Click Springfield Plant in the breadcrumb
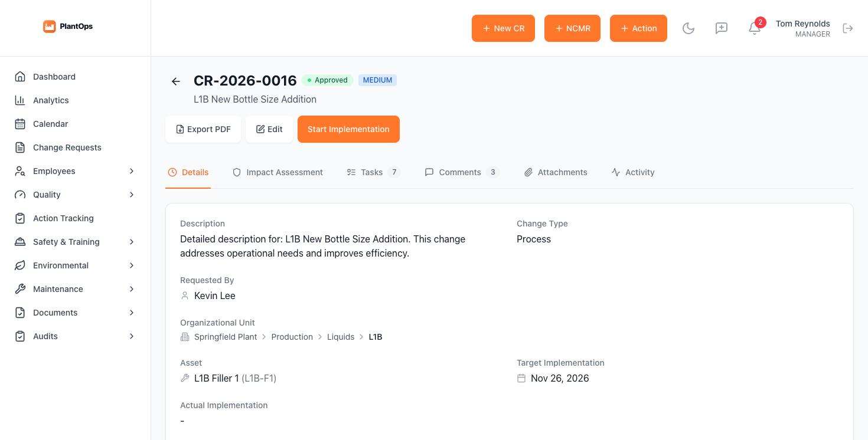 click(x=226, y=337)
